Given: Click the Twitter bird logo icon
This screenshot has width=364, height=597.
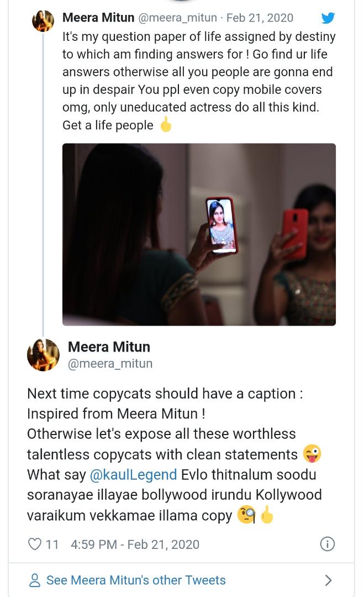Looking at the screenshot, I should [x=328, y=18].
